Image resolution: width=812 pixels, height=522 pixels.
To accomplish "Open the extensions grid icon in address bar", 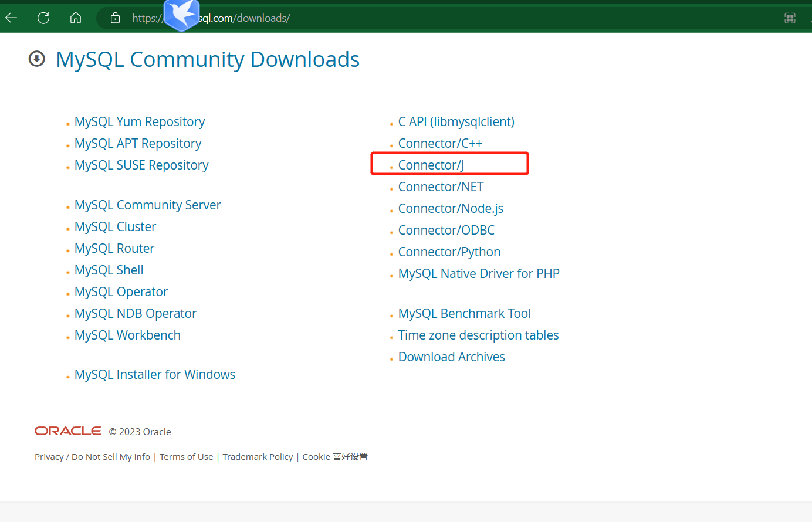I will 790,18.
